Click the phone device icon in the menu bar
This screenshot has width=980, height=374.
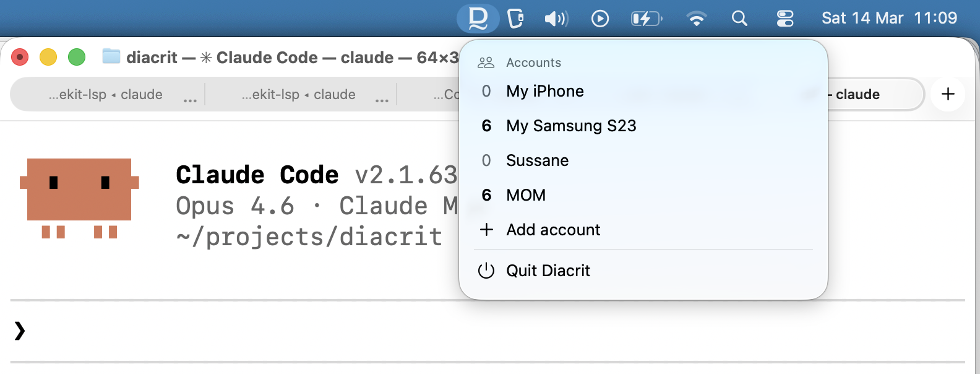pyautogui.click(x=516, y=19)
